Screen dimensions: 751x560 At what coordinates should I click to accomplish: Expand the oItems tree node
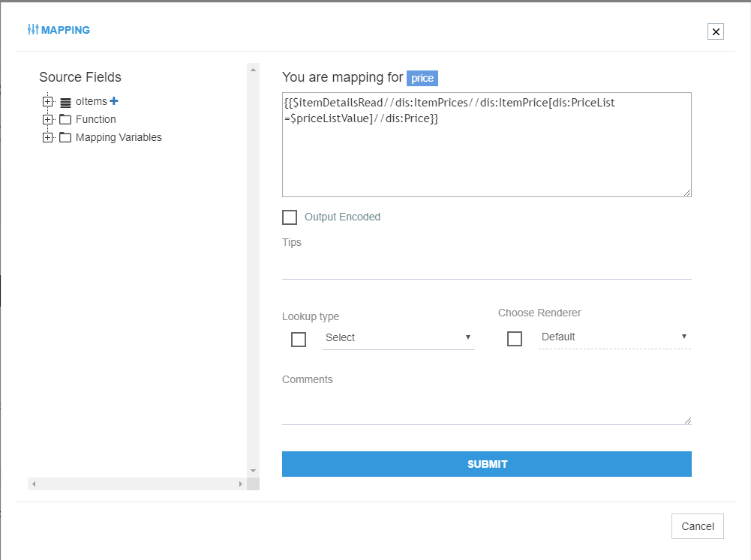47,101
